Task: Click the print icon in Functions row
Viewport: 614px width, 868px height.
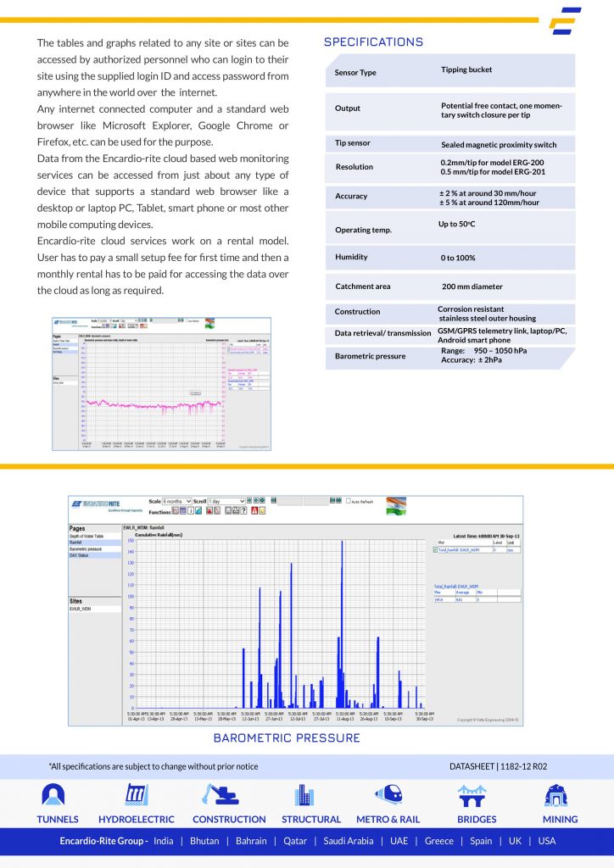Action: (x=236, y=510)
